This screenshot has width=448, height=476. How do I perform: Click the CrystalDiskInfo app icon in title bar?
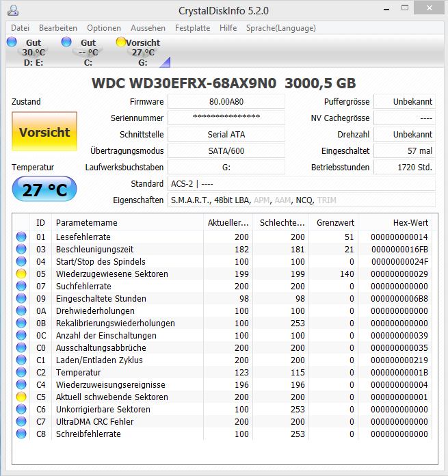13,10
